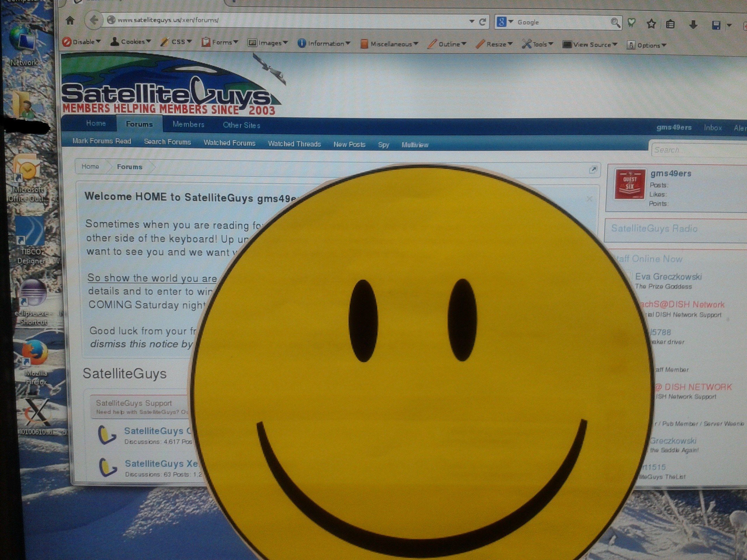Click the green heart shield icon

pos(631,23)
